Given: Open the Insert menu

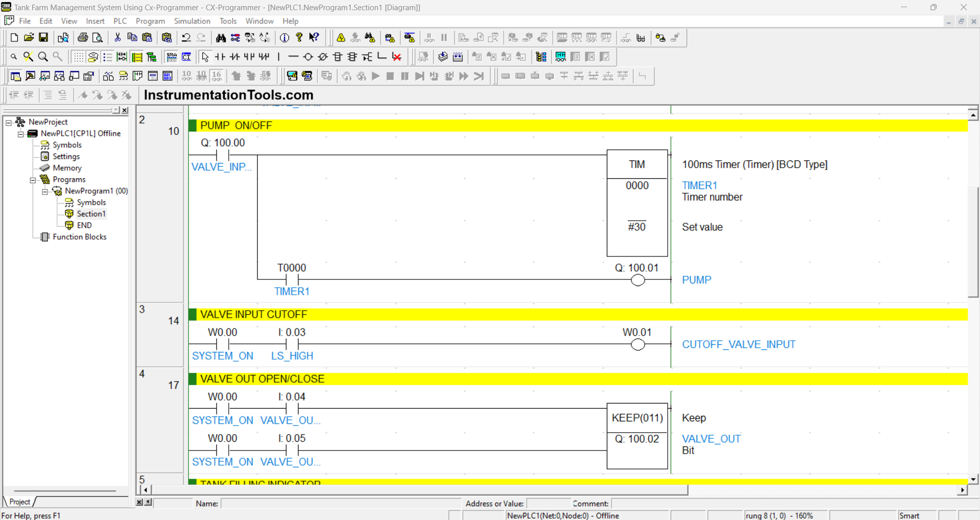Looking at the screenshot, I should pos(95,21).
